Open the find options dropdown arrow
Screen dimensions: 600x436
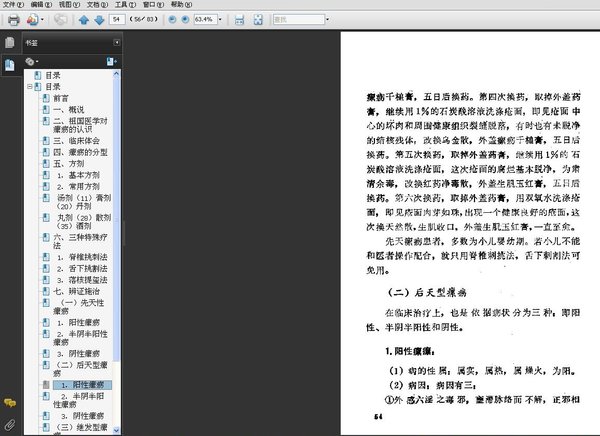(327, 19)
